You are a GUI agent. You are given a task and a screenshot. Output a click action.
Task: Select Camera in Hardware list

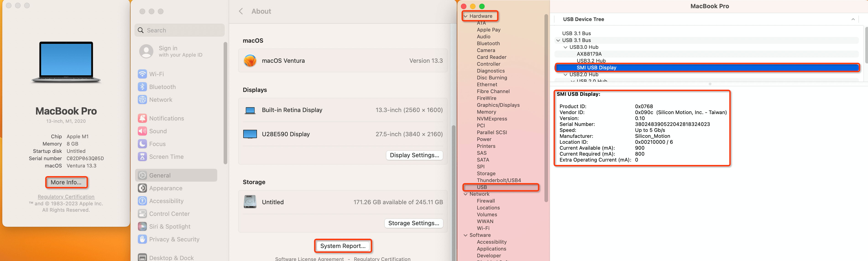click(486, 50)
